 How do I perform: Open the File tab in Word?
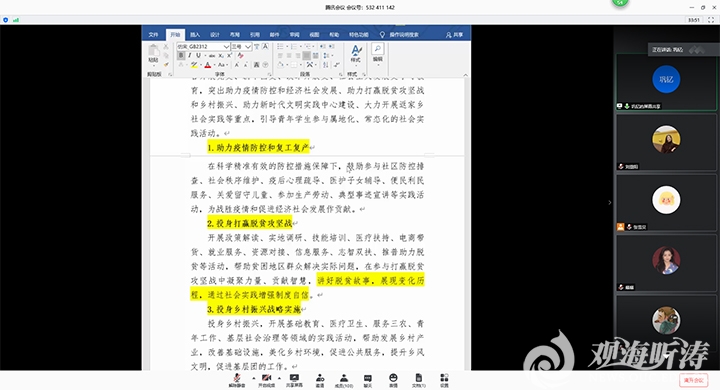coord(153,34)
